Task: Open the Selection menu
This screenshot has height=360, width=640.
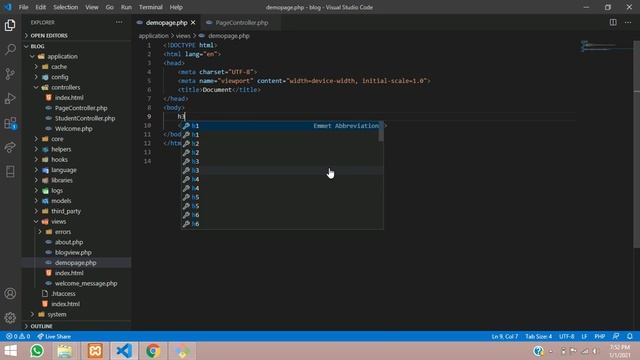Action: (65, 7)
